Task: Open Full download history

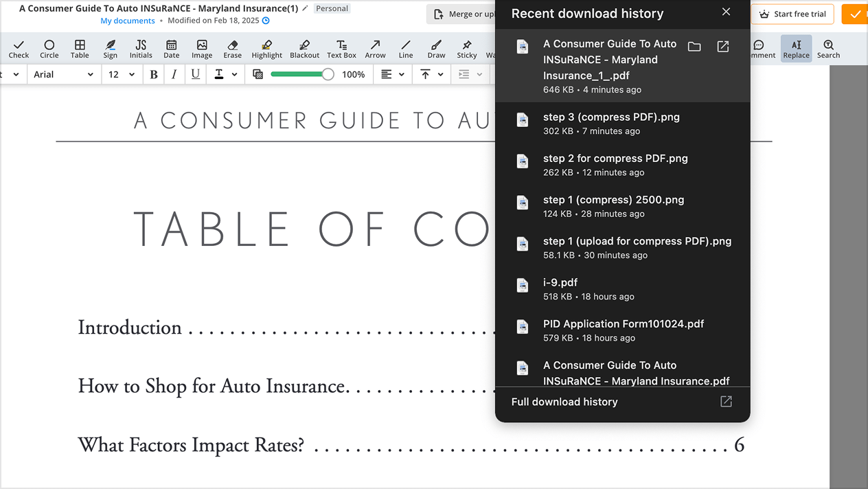Action: (622, 402)
